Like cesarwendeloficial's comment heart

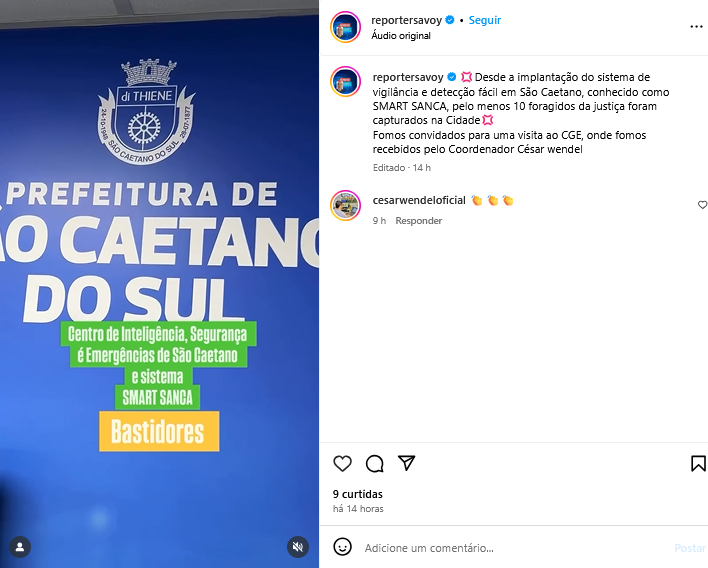[x=702, y=205]
